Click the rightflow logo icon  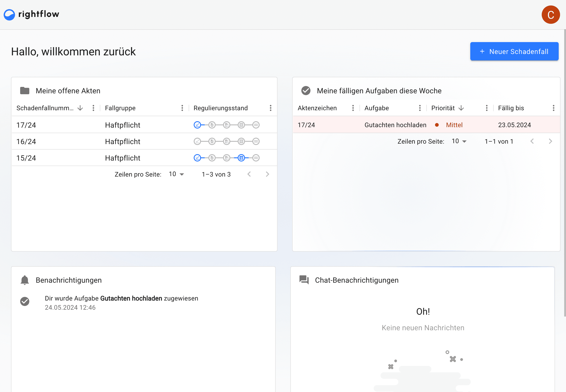tap(9, 15)
